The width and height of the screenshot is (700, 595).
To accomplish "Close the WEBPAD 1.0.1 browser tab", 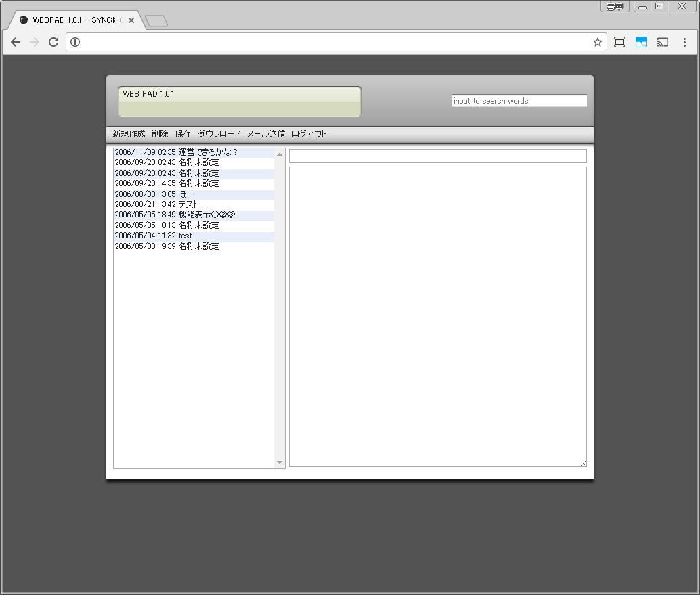I will point(131,20).
